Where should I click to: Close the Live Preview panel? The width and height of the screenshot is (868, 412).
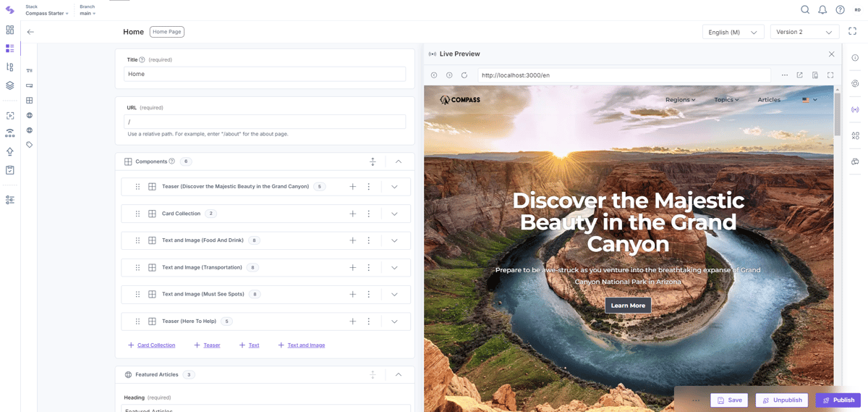[x=832, y=54]
